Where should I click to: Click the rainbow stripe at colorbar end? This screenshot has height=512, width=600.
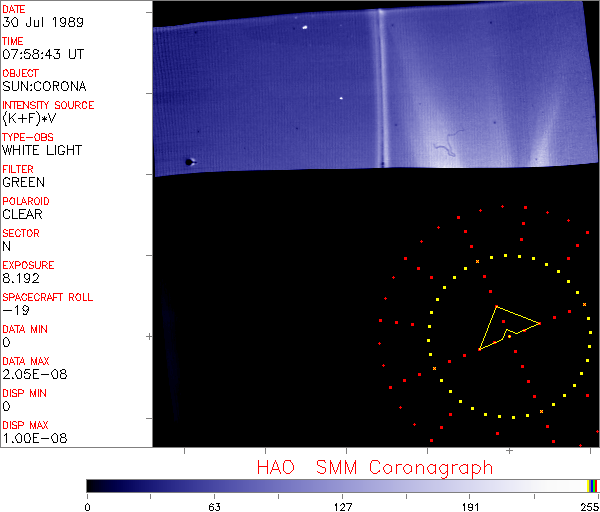[594, 485]
